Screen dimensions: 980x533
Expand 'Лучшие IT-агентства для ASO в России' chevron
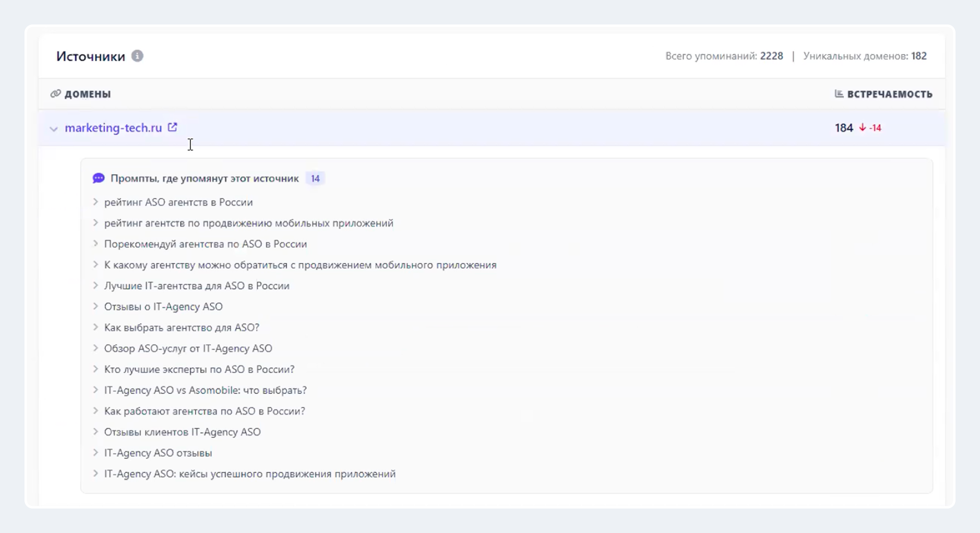[x=96, y=286]
